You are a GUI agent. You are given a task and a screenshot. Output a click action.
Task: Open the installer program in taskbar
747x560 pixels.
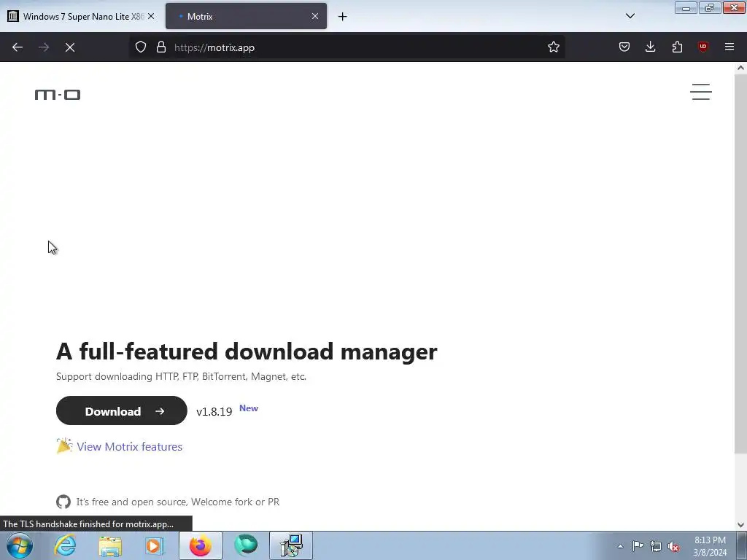tap(291, 545)
